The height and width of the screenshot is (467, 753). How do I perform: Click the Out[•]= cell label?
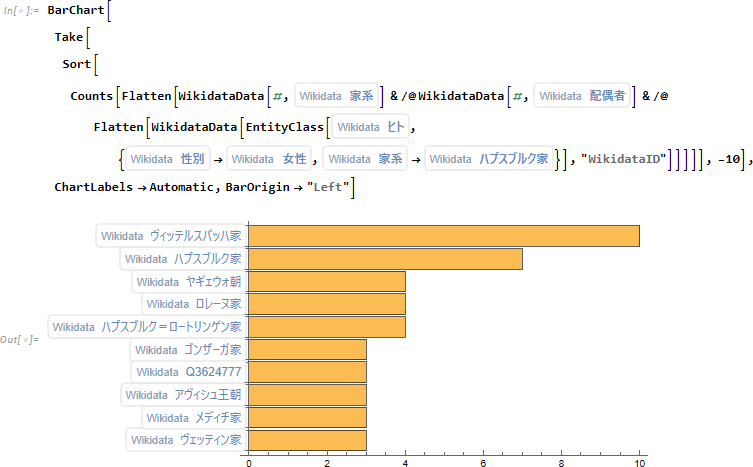[x=20, y=340]
